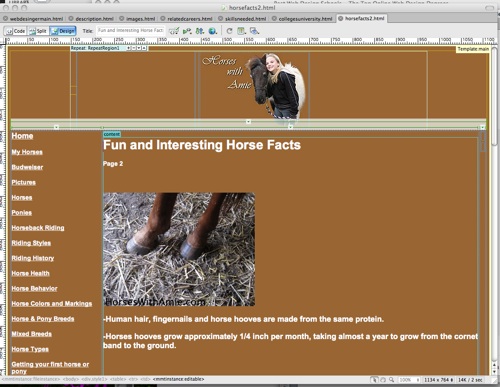The width and height of the screenshot is (500, 387).
Task: Activate the Select tool in status bar
Action: [x=374, y=380]
